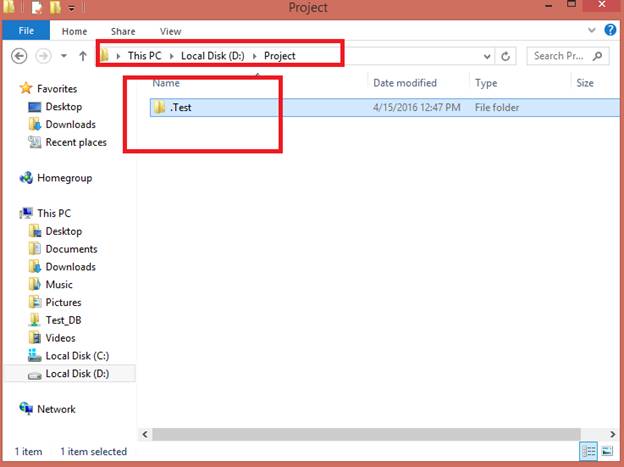Go back with the Back arrow button
624x467 pixels.
pyautogui.click(x=19, y=56)
